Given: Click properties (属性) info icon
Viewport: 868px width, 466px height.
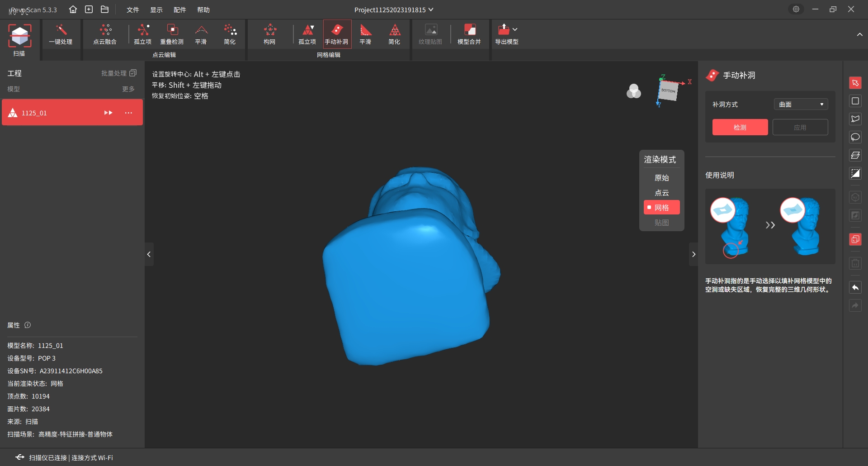Looking at the screenshot, I should [x=28, y=325].
